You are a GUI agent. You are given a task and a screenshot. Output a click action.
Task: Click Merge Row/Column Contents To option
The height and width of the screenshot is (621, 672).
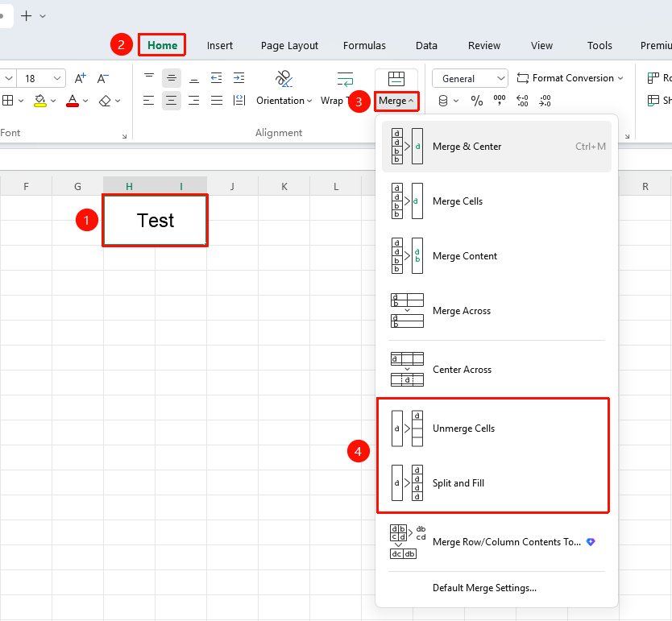(496, 542)
